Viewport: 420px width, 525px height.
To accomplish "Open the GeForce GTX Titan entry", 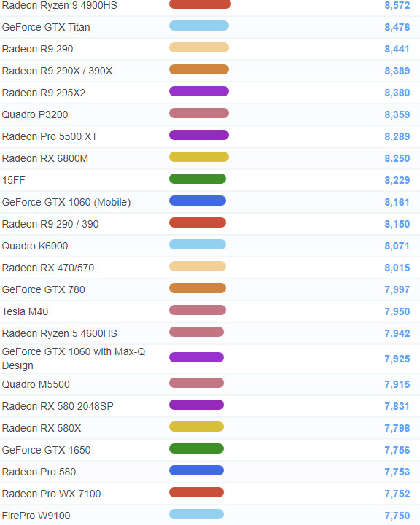I will 46,27.
